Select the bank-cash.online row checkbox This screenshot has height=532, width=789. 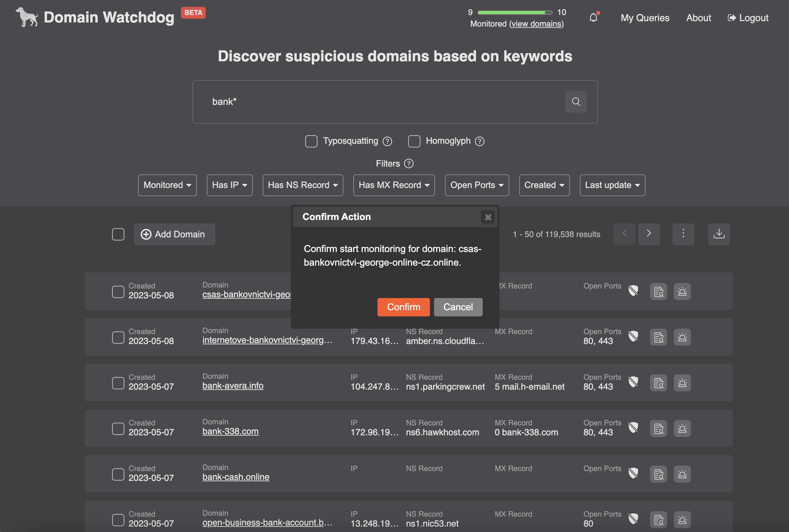click(118, 474)
